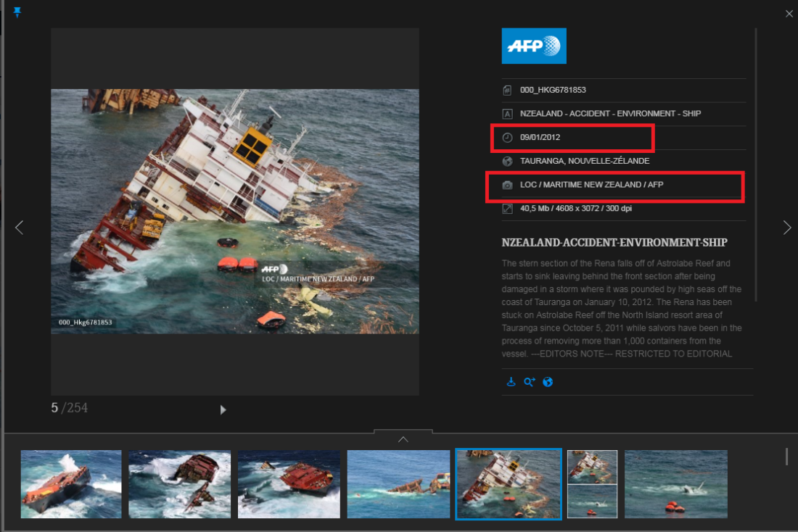The image size is (798, 532).
Task: Collapse the thumbnail strip with the chevron
Action: pyautogui.click(x=403, y=439)
